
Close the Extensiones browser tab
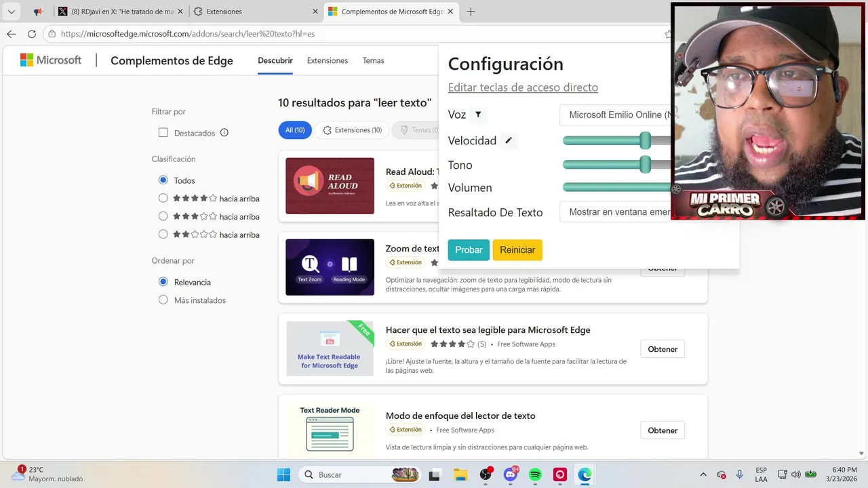click(x=315, y=12)
